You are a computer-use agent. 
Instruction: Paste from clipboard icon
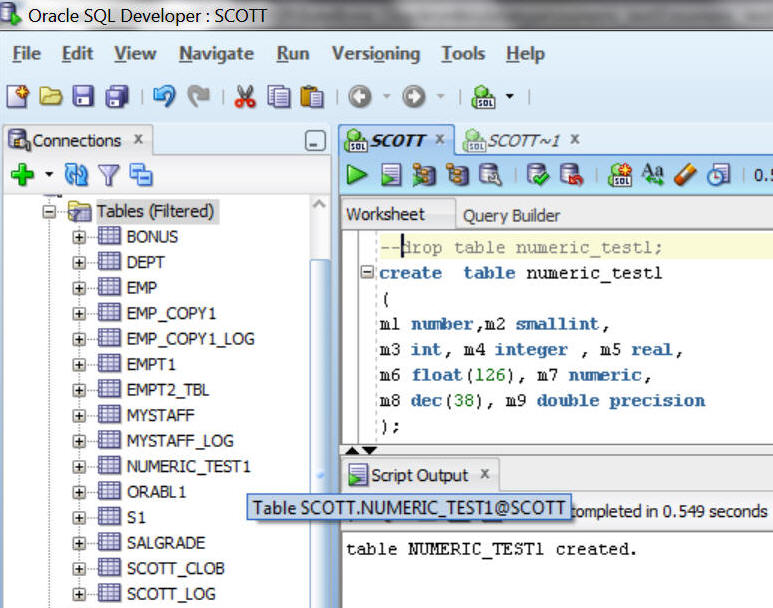tap(312, 96)
